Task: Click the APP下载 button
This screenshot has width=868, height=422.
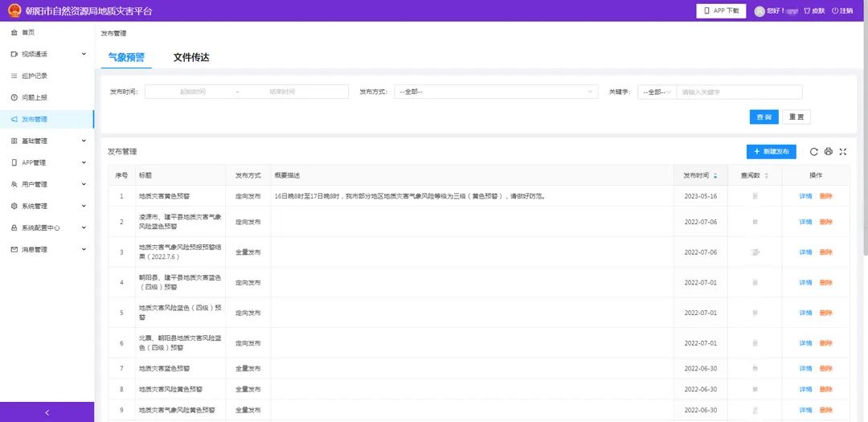Action: click(721, 11)
